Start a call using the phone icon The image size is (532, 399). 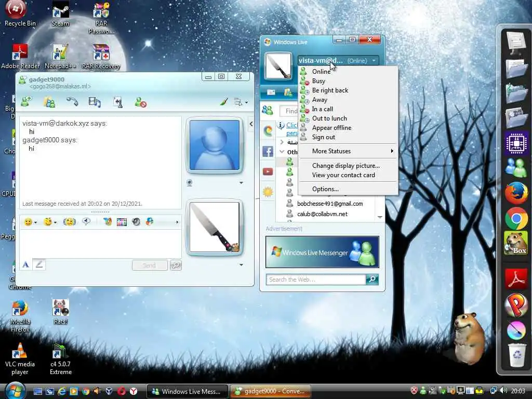(72, 102)
